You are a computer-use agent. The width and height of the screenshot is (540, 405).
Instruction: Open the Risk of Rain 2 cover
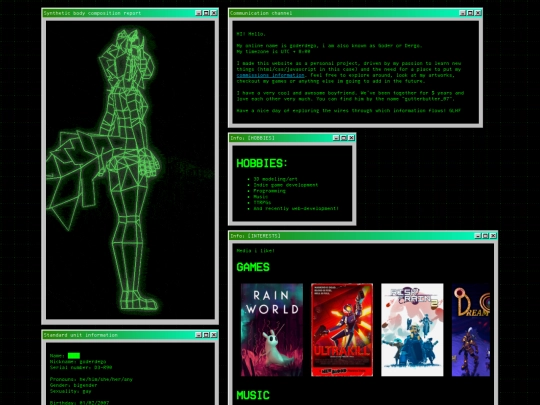pos(412,330)
